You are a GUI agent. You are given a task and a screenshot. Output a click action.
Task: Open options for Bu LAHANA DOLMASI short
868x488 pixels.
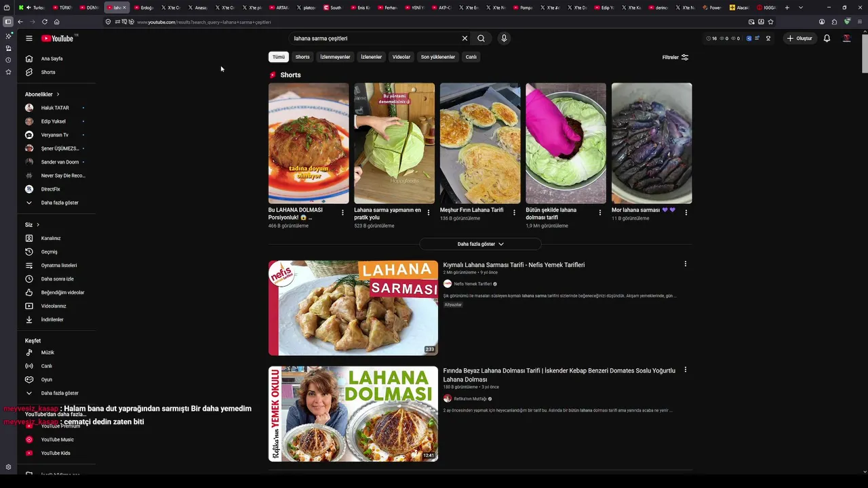342,212
